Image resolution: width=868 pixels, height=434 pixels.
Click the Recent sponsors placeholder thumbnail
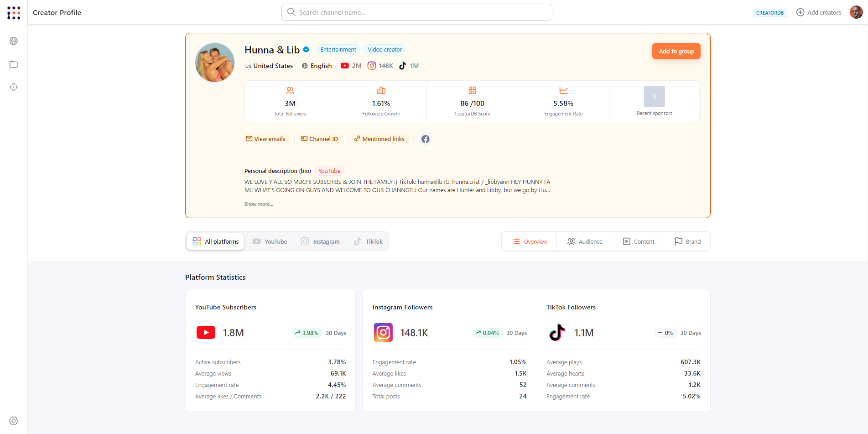(x=654, y=96)
